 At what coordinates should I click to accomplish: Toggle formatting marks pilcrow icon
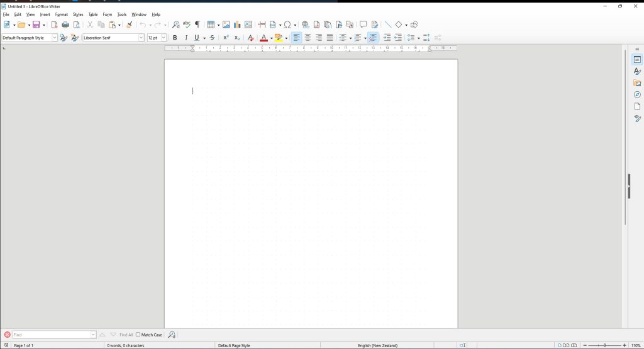pos(197,25)
